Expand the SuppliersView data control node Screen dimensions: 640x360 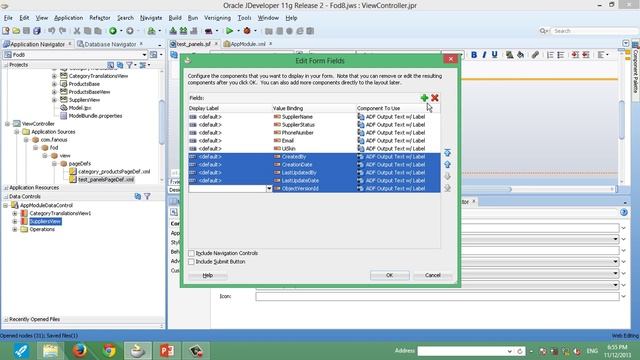(15, 221)
